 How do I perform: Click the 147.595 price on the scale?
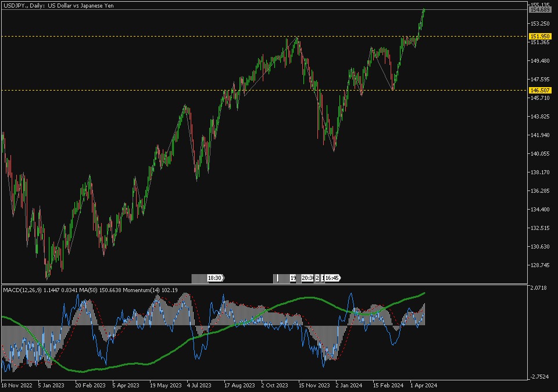(x=540, y=80)
